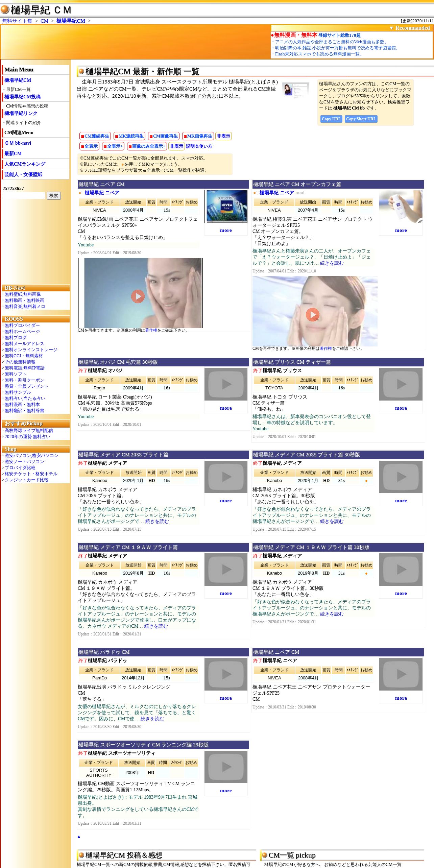The width and height of the screenshot is (434, 868).
Task: Click the 著作権 link under the first video
Action: (x=151, y=330)
